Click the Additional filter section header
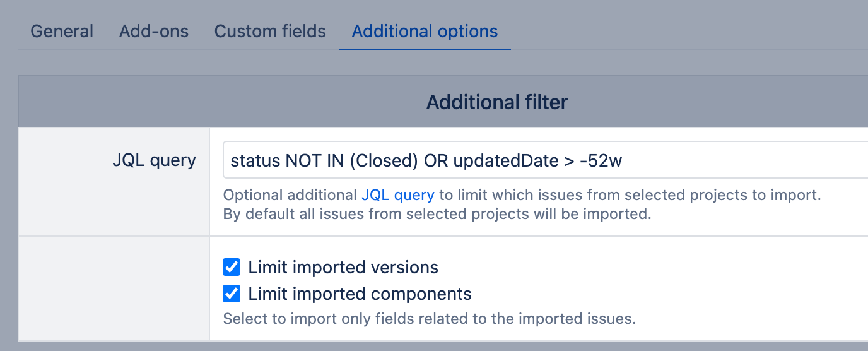Screen dimensions: 868x351 (x=497, y=102)
